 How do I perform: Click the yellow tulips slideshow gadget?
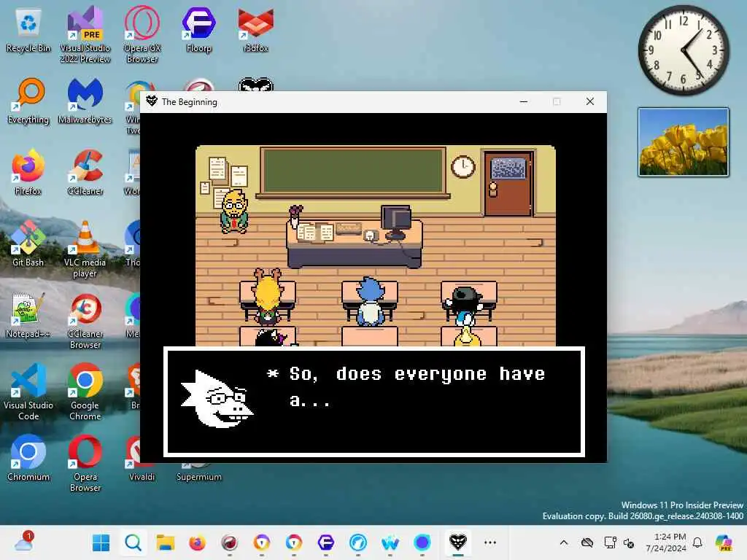coord(683,142)
